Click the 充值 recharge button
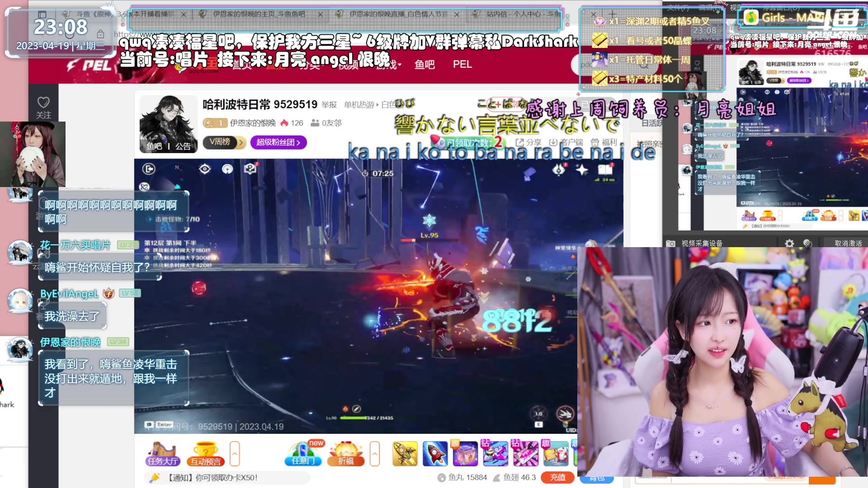Screen dimensions: 868x488 click(x=557, y=478)
